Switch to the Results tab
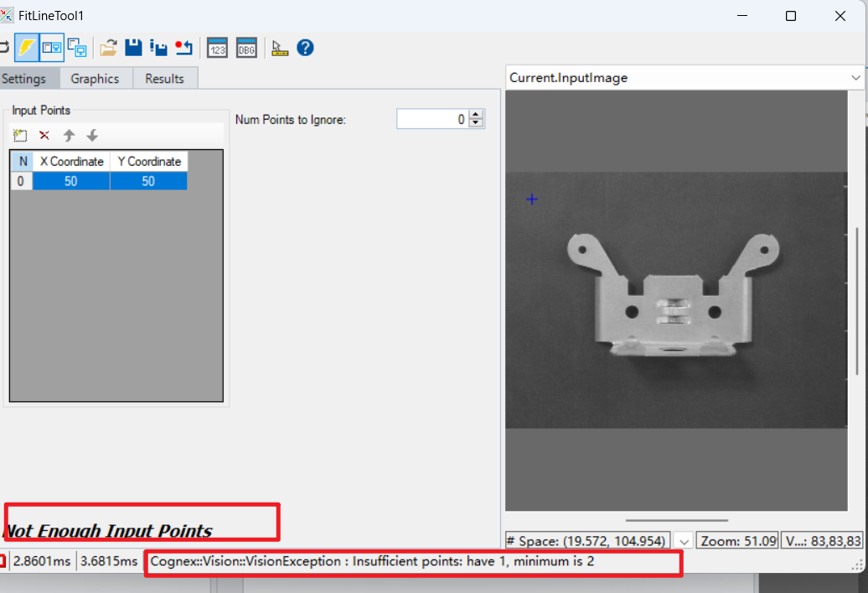 click(x=164, y=79)
